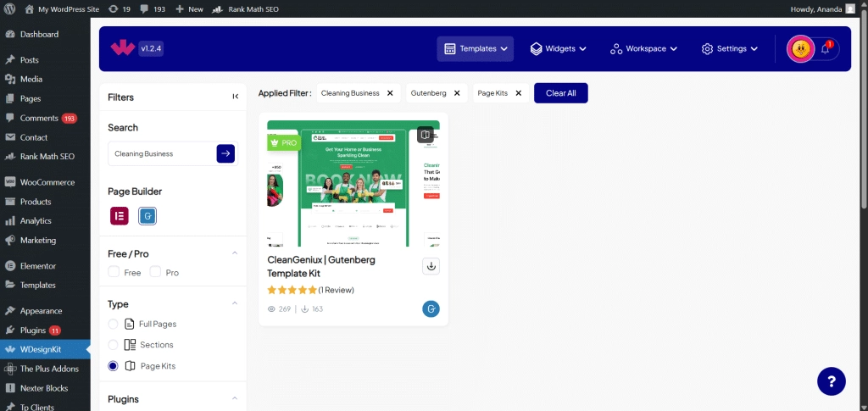The height and width of the screenshot is (411, 868).
Task: Remove the Gutenberg filter chip
Action: (x=457, y=93)
